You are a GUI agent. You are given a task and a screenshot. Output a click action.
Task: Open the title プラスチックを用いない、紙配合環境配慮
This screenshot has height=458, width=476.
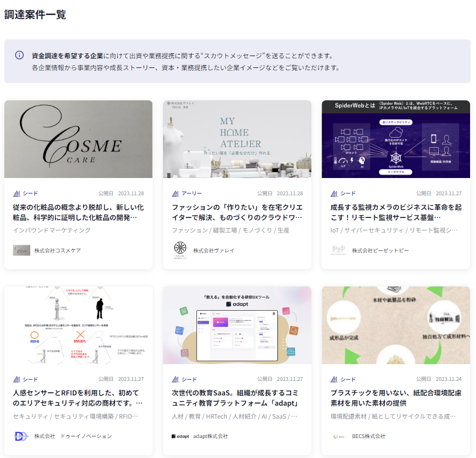(396, 398)
